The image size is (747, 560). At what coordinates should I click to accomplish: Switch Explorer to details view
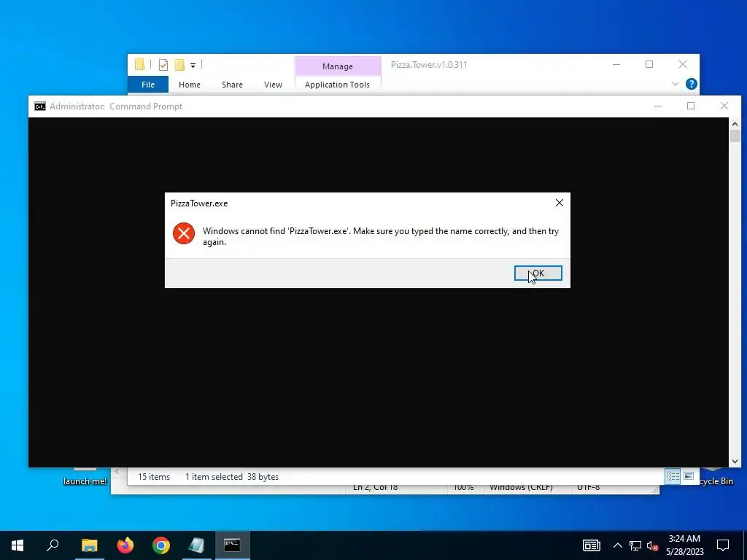click(x=673, y=476)
